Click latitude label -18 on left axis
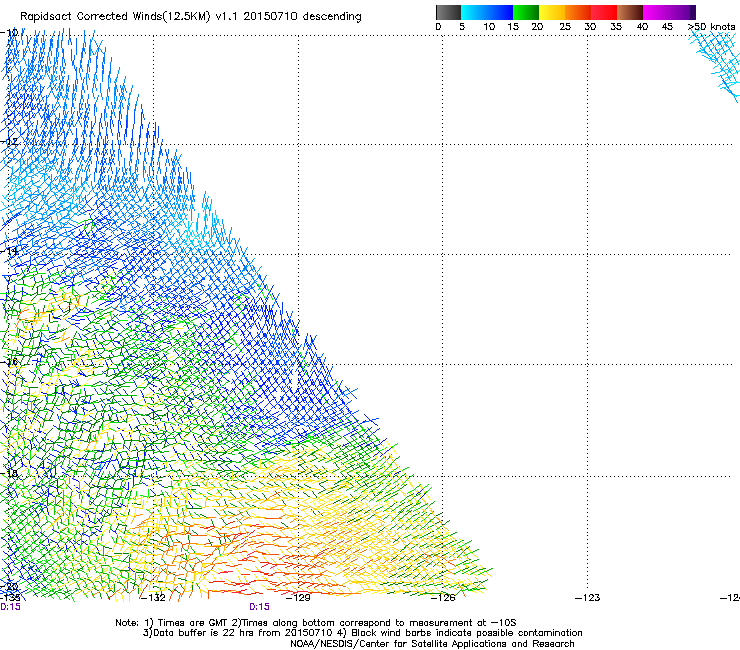Image resolution: width=740 pixels, height=650 pixels. (x=9, y=473)
